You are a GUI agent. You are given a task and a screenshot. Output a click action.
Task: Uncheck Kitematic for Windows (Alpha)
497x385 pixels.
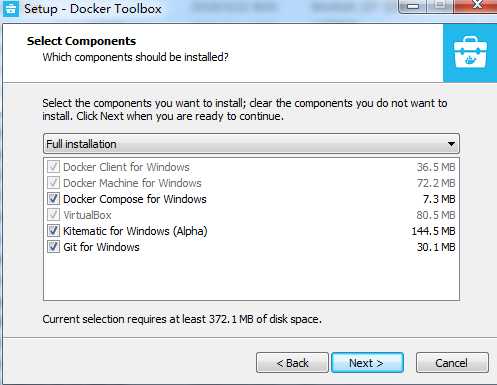[x=53, y=231]
